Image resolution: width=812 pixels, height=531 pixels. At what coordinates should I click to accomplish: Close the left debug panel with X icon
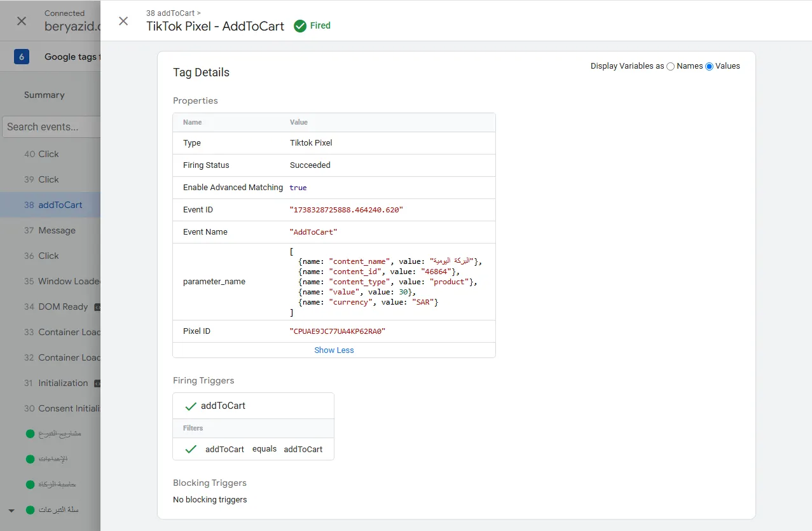[22, 21]
